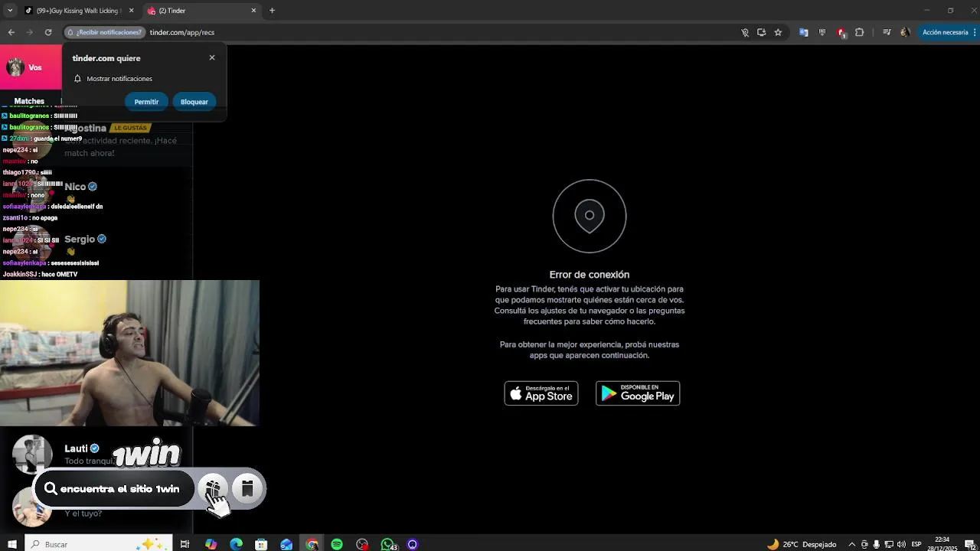Open the Sergio match conversation

click(x=96, y=244)
